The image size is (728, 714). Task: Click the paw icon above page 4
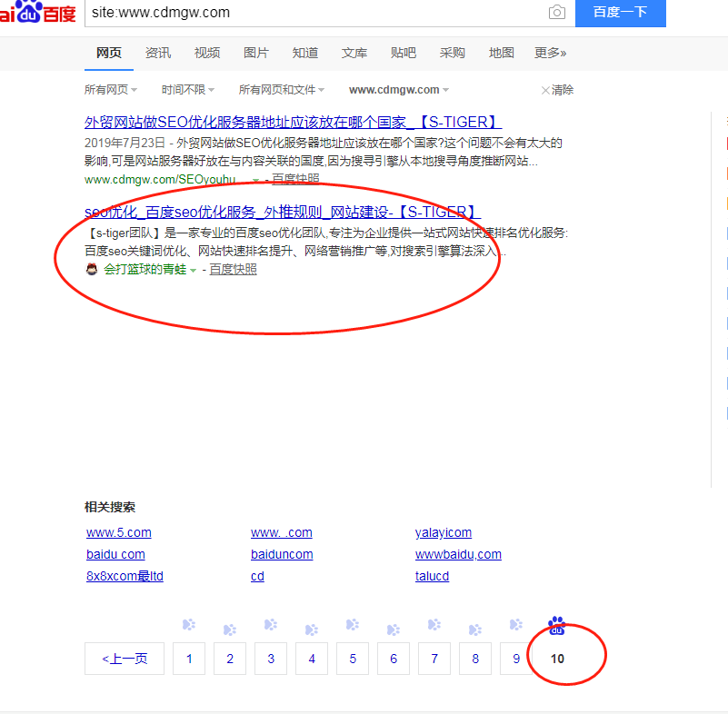click(312, 630)
